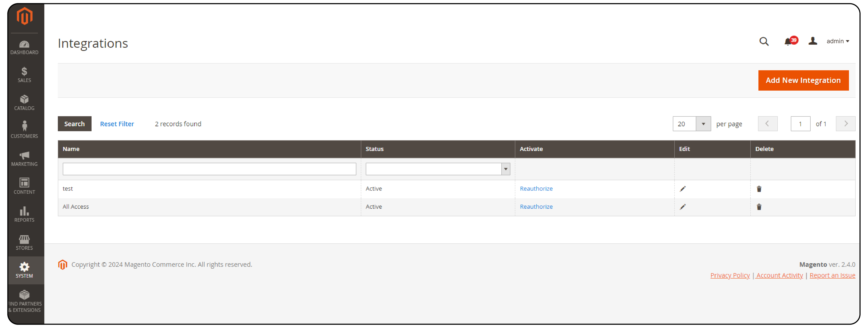The width and height of the screenshot is (868, 329).
Task: Click Magento ver. 2.4.0 text
Action: [x=827, y=264]
